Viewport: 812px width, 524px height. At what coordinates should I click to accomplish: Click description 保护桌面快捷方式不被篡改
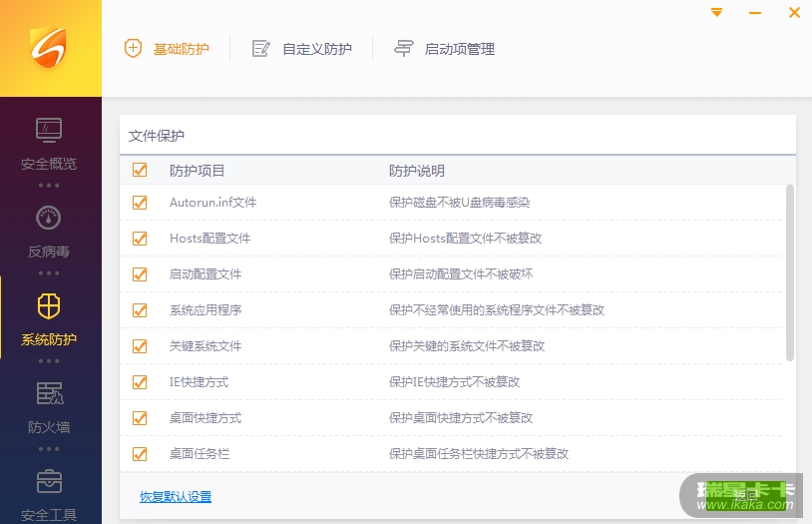pos(461,418)
